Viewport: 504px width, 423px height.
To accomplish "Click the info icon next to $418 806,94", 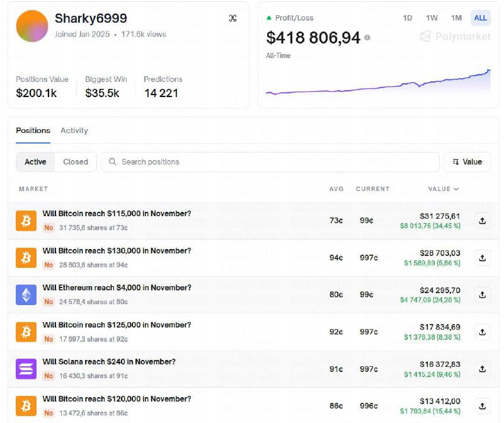I will [367, 38].
